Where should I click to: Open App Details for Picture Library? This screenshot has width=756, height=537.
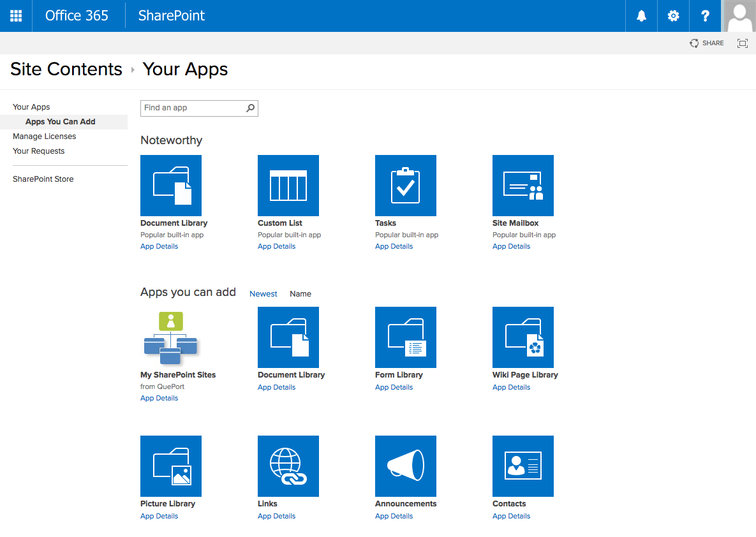159,516
